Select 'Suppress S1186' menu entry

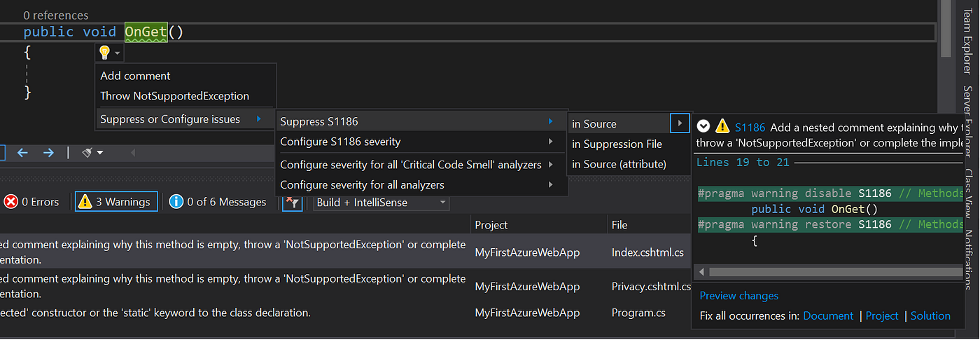[421, 122]
